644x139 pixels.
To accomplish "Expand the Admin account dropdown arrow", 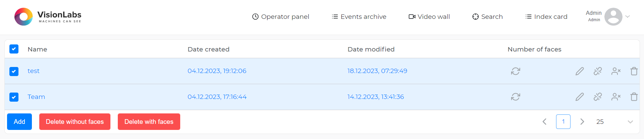I will (x=628, y=16).
